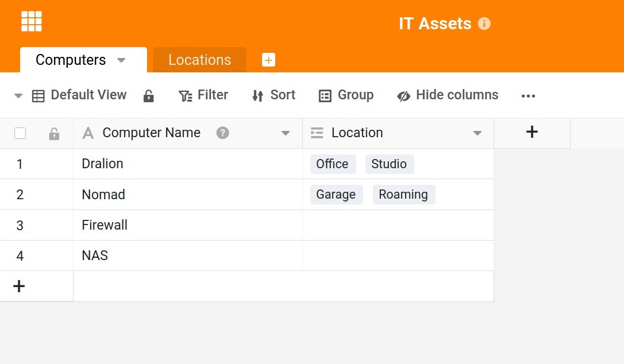Add a new table with plus icon
The image size is (624, 364).
pyautogui.click(x=268, y=60)
